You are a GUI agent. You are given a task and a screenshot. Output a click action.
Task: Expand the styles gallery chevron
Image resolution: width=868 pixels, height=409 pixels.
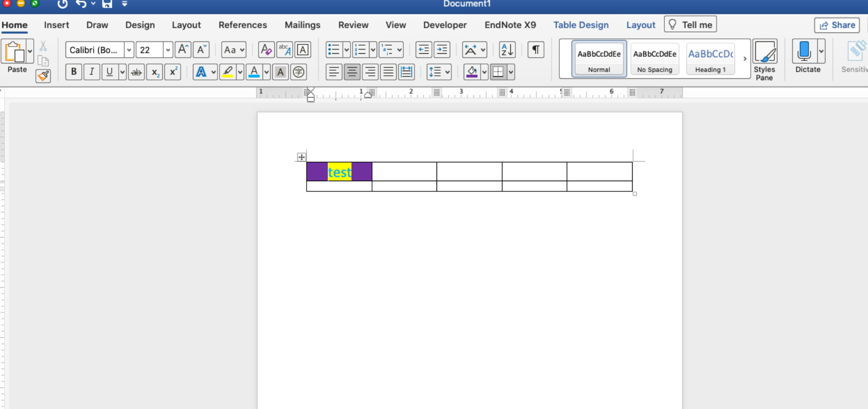tap(745, 59)
